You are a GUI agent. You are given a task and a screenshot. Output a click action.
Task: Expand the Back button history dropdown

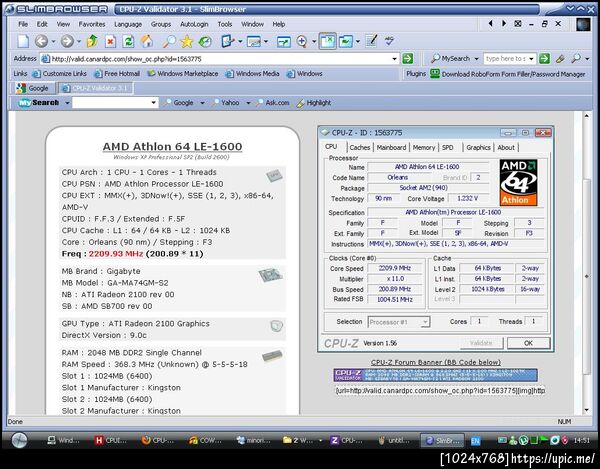[x=53, y=41]
